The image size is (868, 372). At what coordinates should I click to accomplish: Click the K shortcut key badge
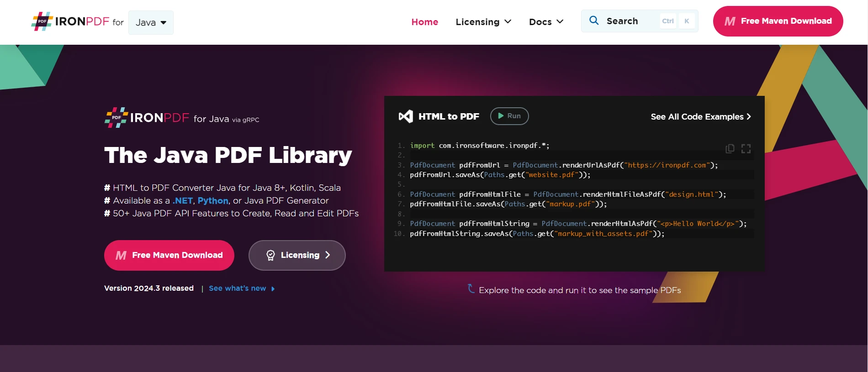click(687, 21)
